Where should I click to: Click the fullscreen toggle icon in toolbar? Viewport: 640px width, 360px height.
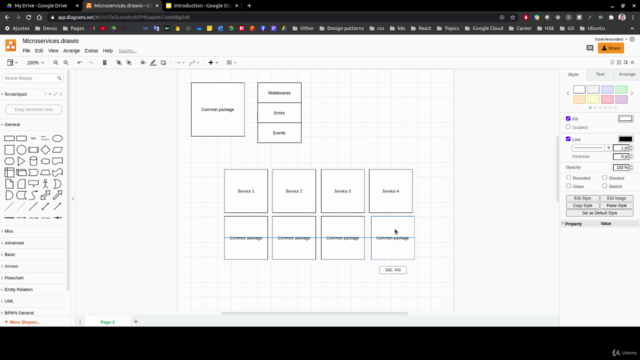619,62
